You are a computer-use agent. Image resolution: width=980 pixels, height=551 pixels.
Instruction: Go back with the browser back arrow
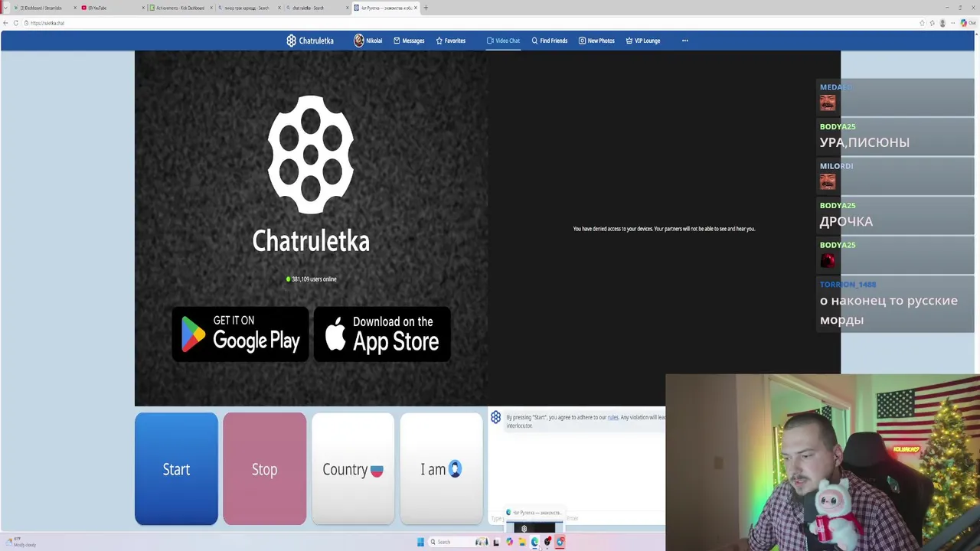coord(5,23)
